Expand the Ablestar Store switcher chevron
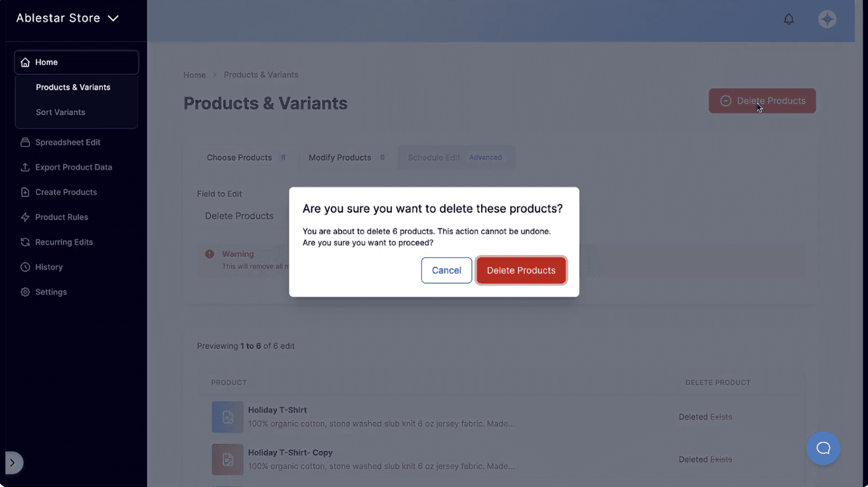This screenshot has width=868, height=487. coord(113,18)
